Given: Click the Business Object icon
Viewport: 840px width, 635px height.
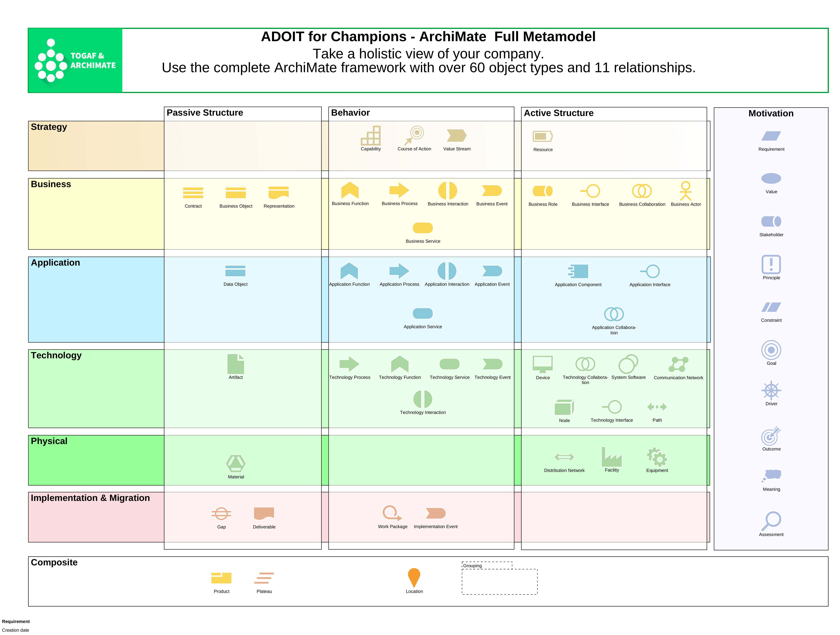Looking at the screenshot, I should click(236, 193).
